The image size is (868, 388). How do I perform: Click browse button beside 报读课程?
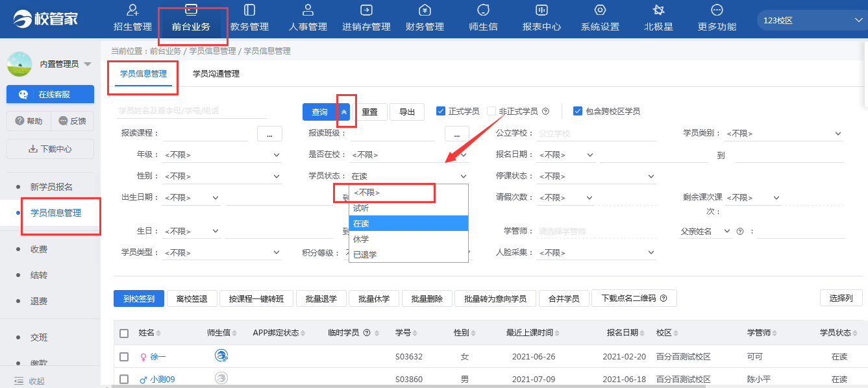pos(269,133)
